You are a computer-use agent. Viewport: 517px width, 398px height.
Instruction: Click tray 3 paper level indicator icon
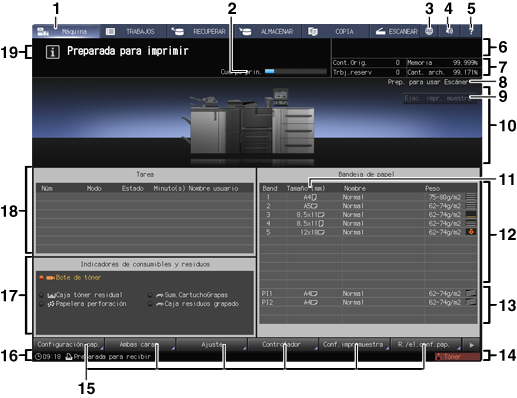471,214
